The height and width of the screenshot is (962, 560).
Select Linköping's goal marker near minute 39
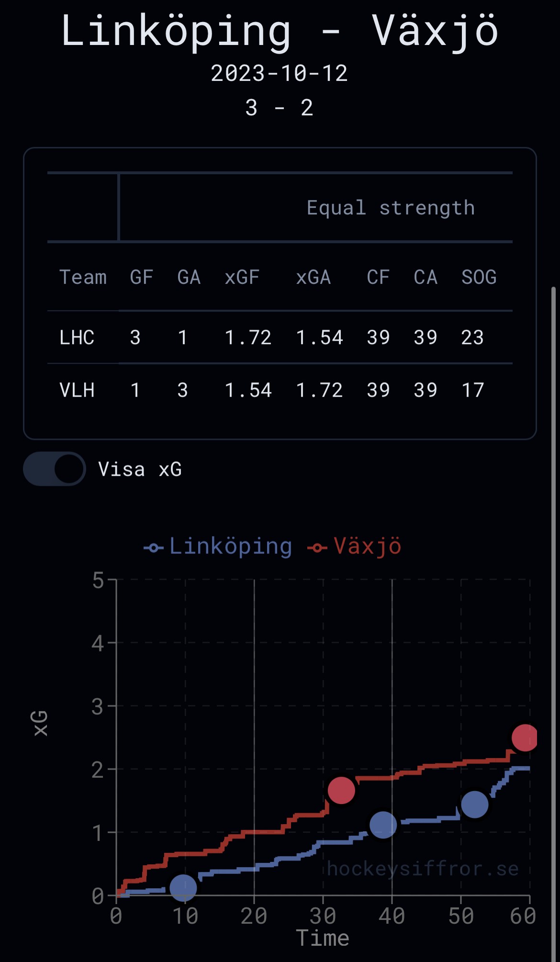(x=383, y=825)
